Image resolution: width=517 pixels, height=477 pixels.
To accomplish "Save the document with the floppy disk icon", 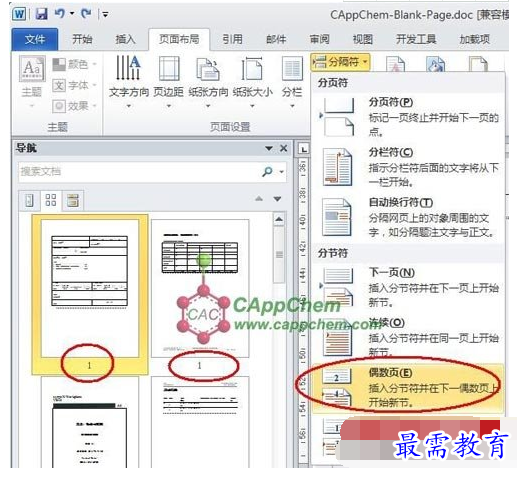I will (x=42, y=14).
